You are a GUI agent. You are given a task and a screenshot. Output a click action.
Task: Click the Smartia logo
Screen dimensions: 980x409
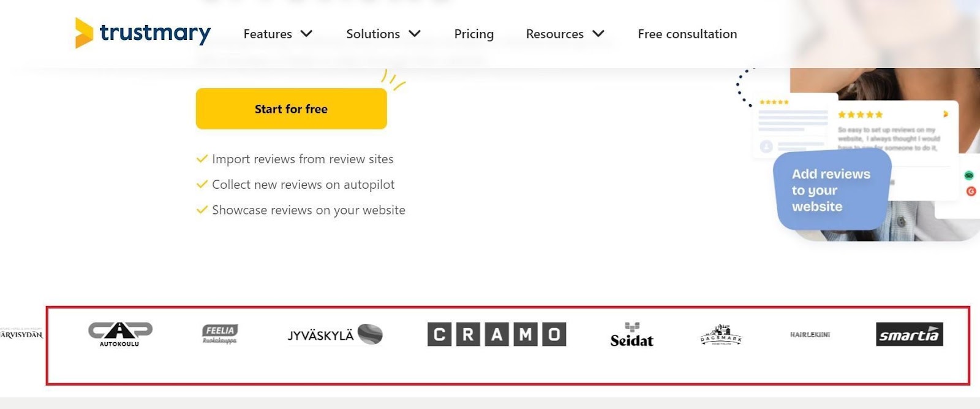pos(910,334)
